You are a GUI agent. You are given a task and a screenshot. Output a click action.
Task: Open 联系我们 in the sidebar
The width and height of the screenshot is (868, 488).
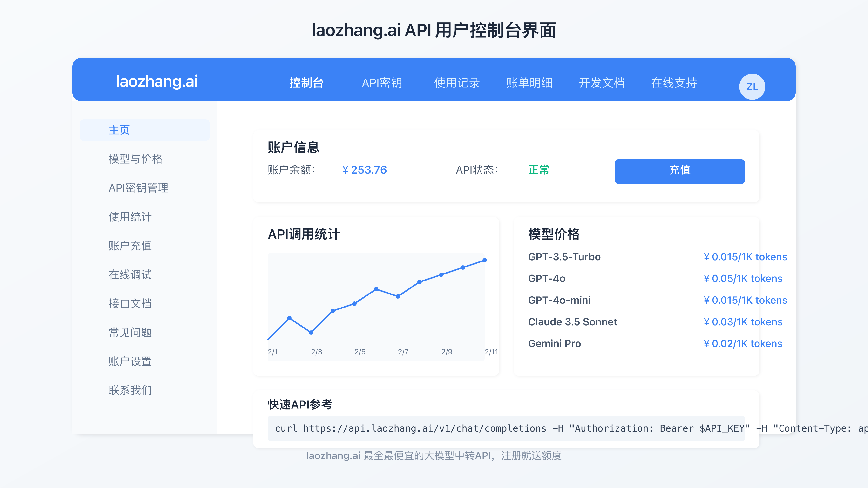pyautogui.click(x=130, y=391)
